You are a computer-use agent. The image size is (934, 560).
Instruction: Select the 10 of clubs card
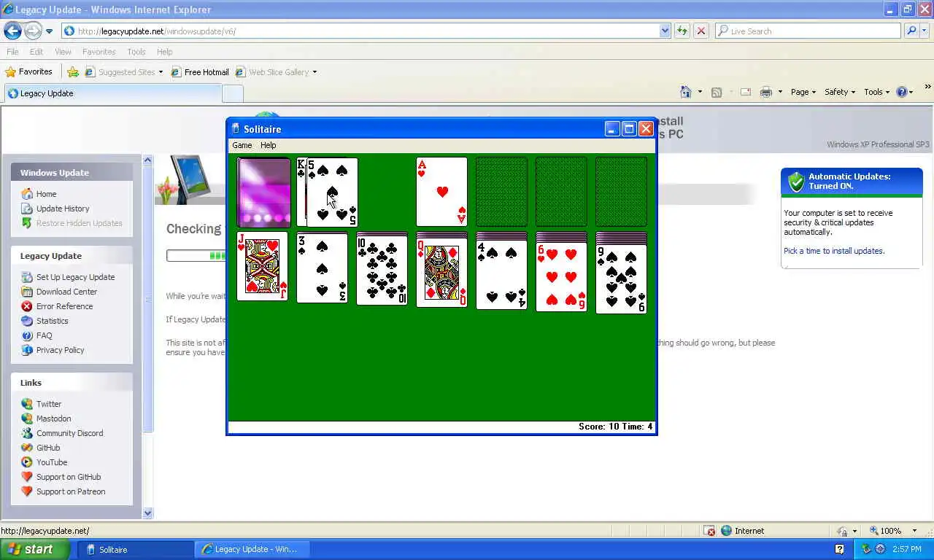[x=382, y=271]
